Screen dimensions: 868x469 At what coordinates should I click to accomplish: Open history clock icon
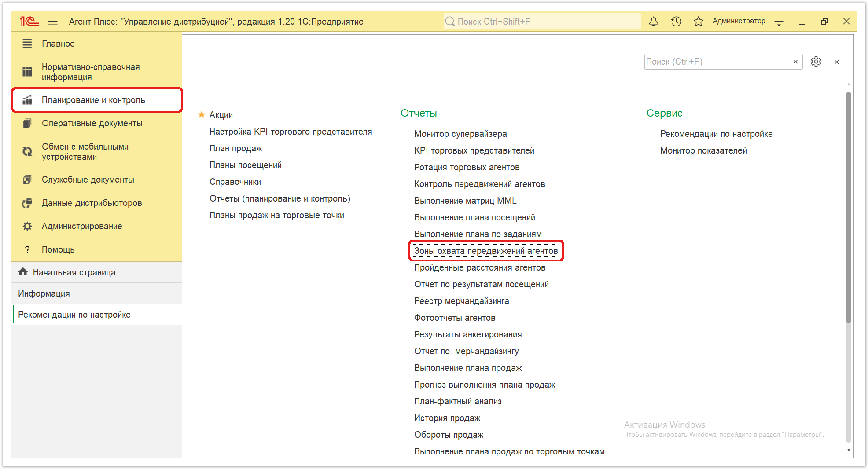pyautogui.click(x=676, y=21)
